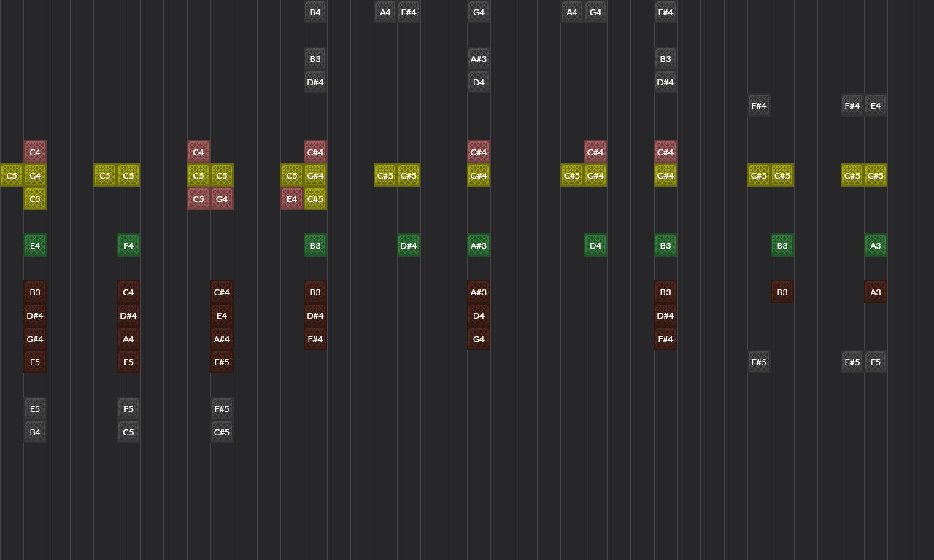Screen dimensions: 934x560
Task: Select the pink E4 note block
Action: click(x=292, y=199)
